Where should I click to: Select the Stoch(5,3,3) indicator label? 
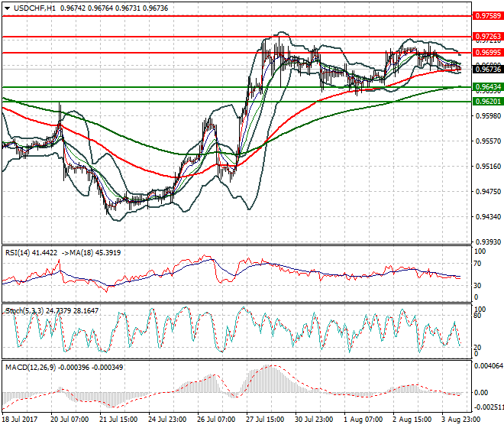pos(24,311)
